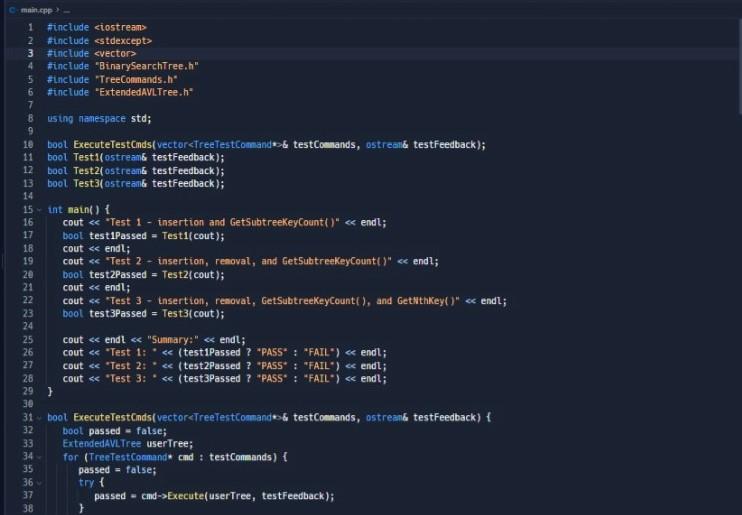Click line number 25 in the gutter
Viewport: 742px width, 515px height.
(x=28, y=339)
